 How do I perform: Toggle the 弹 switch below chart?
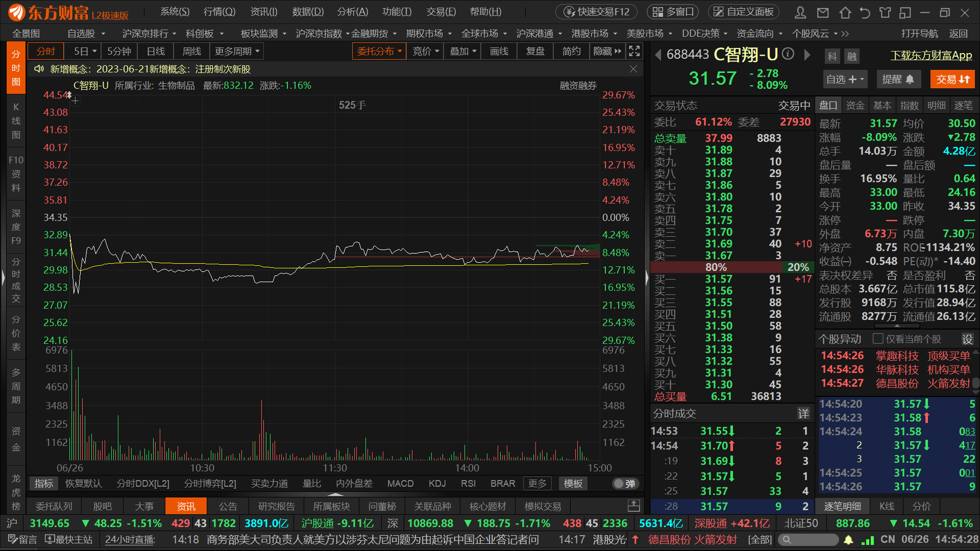point(625,483)
